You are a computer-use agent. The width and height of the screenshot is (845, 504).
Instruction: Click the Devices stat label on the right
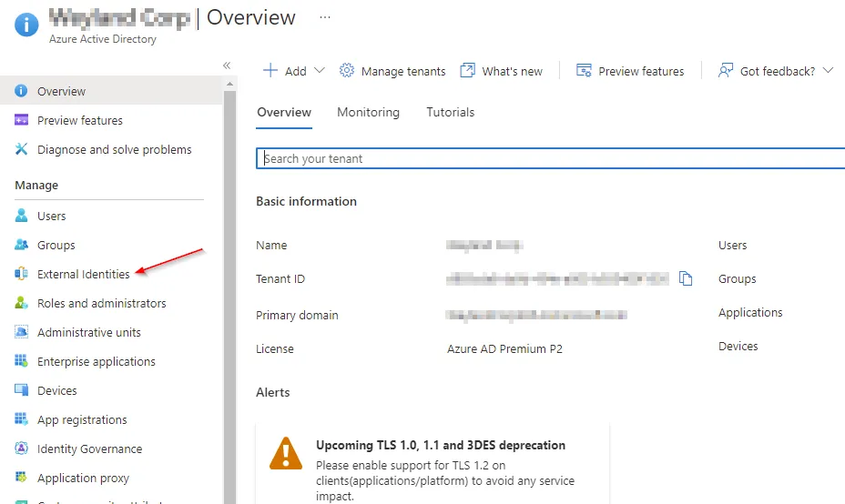(x=738, y=346)
